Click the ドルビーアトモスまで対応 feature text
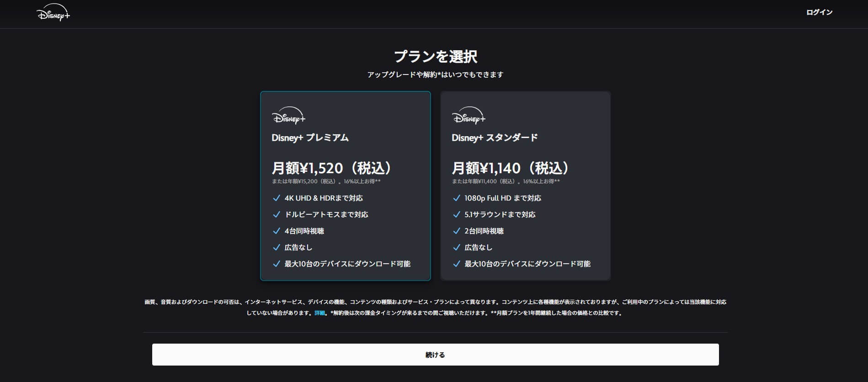Image resolution: width=868 pixels, height=382 pixels. 326,214
